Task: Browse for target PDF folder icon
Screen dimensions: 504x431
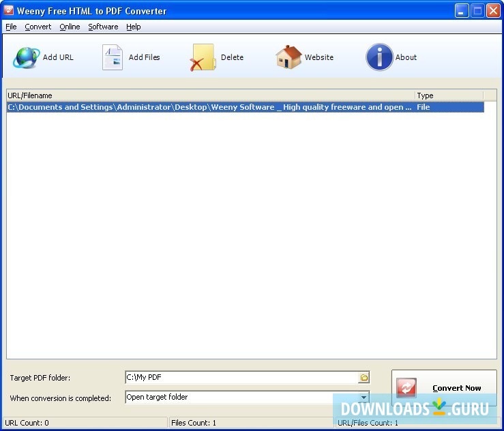Action: pos(364,377)
